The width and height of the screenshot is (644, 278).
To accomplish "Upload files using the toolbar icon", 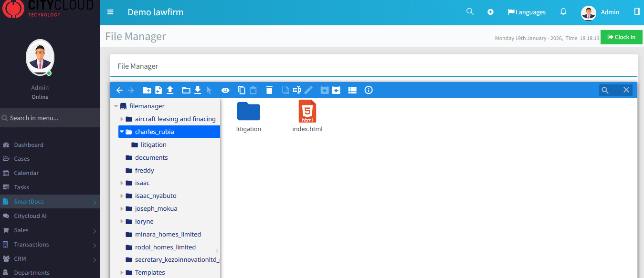I will coord(170,90).
